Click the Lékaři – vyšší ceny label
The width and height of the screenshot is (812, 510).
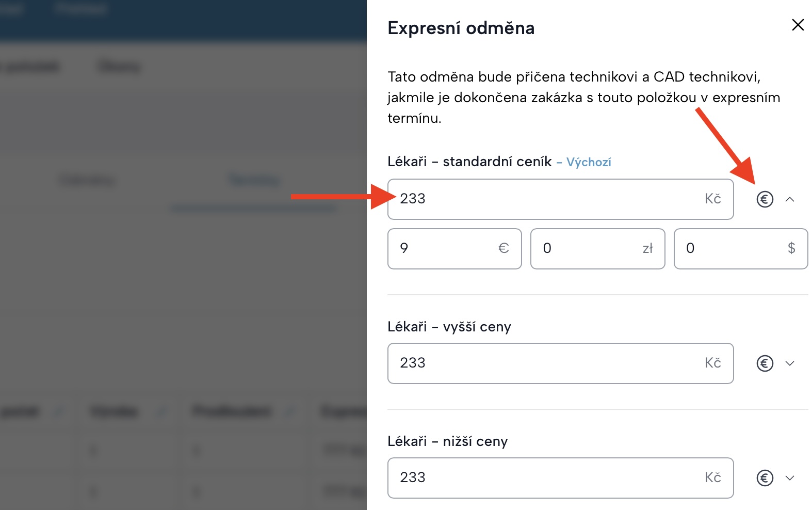coord(449,327)
